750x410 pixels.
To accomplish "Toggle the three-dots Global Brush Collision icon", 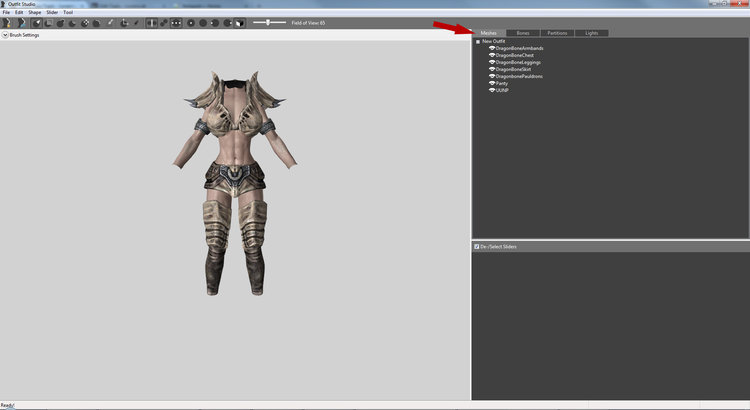I will 176,23.
